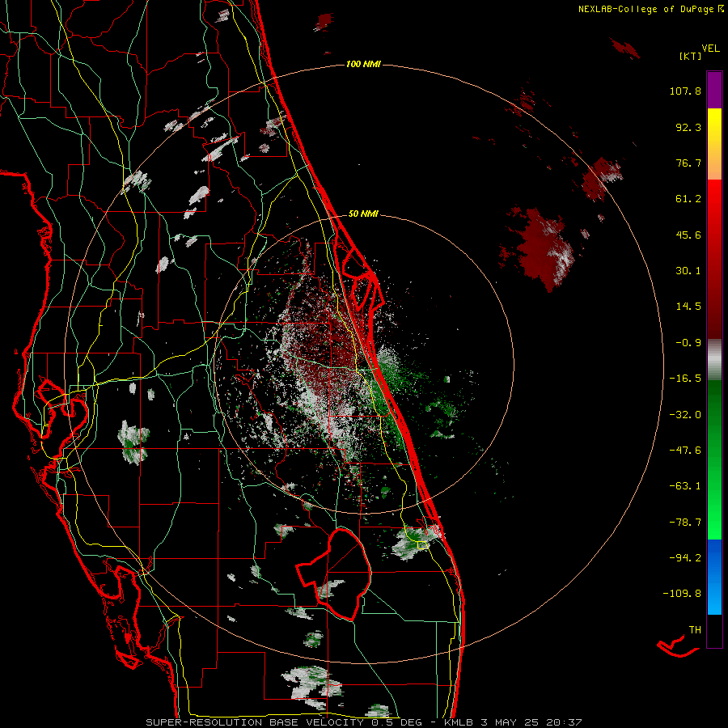The image size is (728, 728).
Task: Click the 20:37 timestamp
Action: 563,722
